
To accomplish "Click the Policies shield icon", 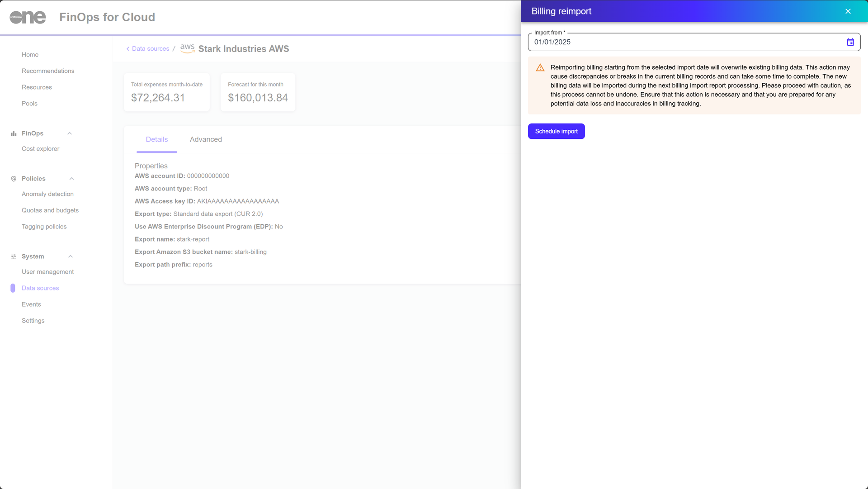I will [x=14, y=179].
